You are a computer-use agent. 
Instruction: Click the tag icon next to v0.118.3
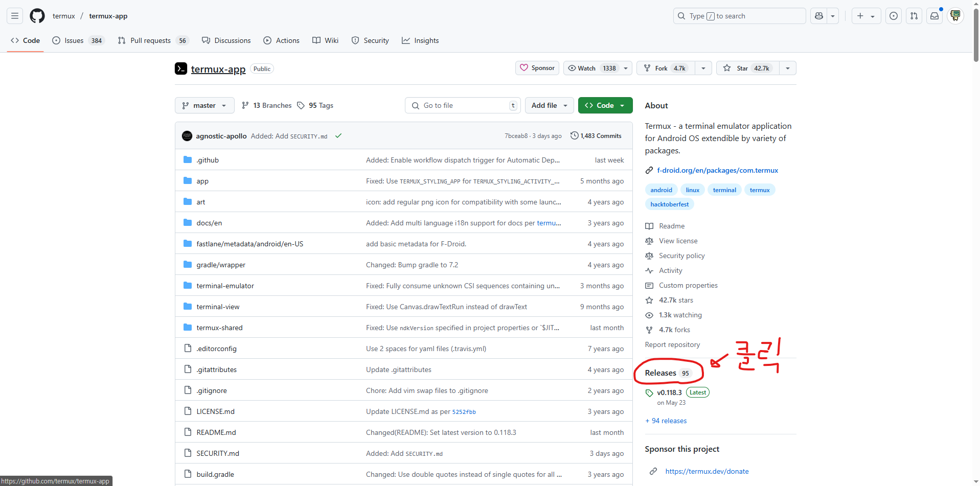coord(649,393)
